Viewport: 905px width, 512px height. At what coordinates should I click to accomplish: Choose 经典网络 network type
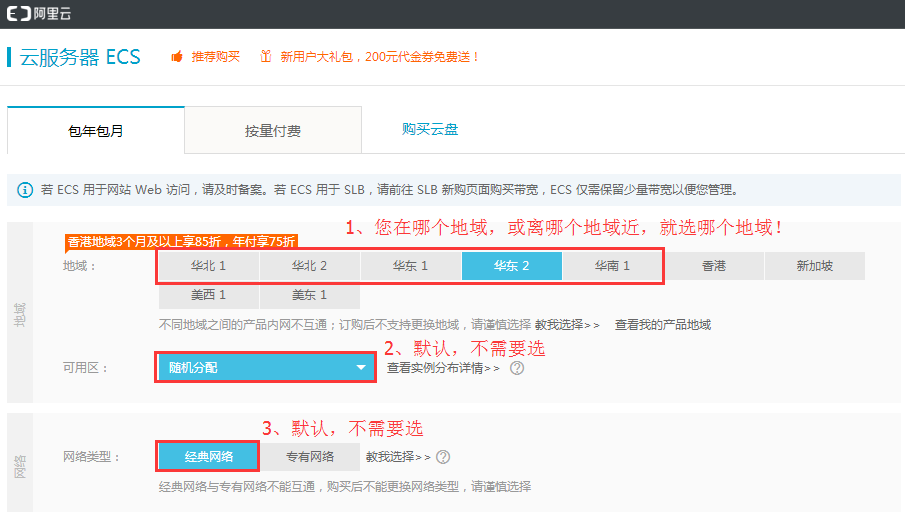point(208,457)
